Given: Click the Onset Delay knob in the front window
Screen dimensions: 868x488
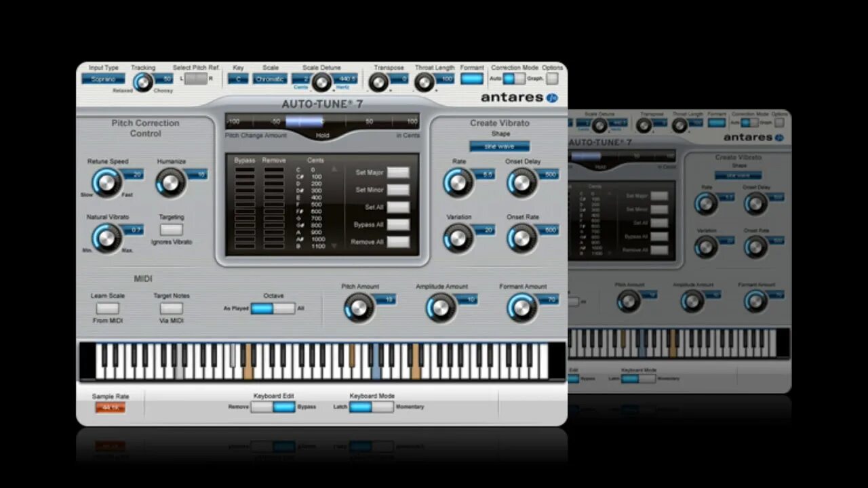Looking at the screenshot, I should [521, 183].
